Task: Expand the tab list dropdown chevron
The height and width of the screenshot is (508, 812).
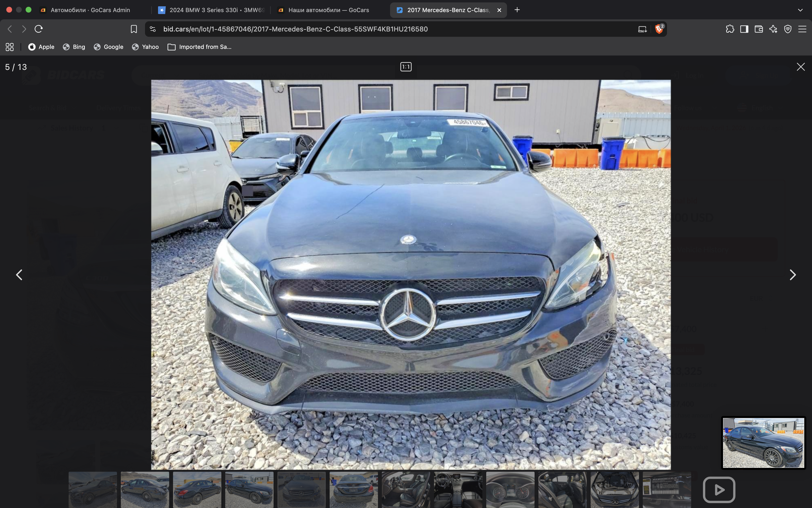Action: (x=800, y=10)
